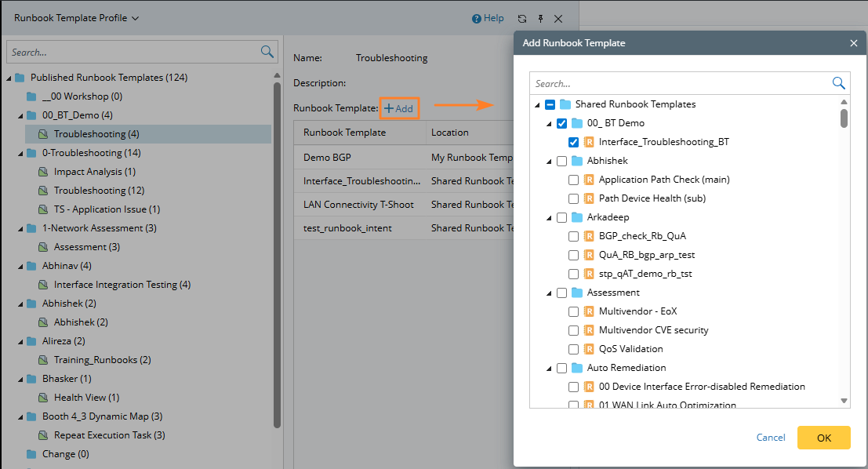Click the Cancel link in the dialog
Screen dimensions: 868x469
(x=771, y=438)
